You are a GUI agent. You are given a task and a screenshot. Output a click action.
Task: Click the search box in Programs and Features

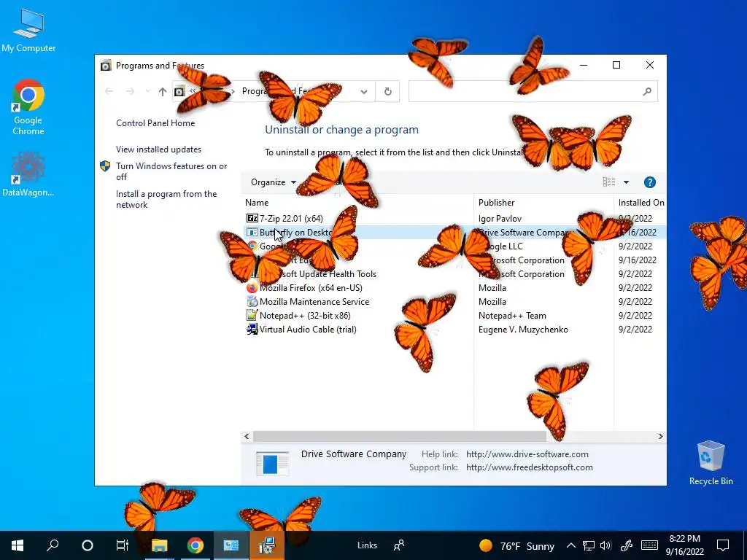pyautogui.click(x=533, y=91)
